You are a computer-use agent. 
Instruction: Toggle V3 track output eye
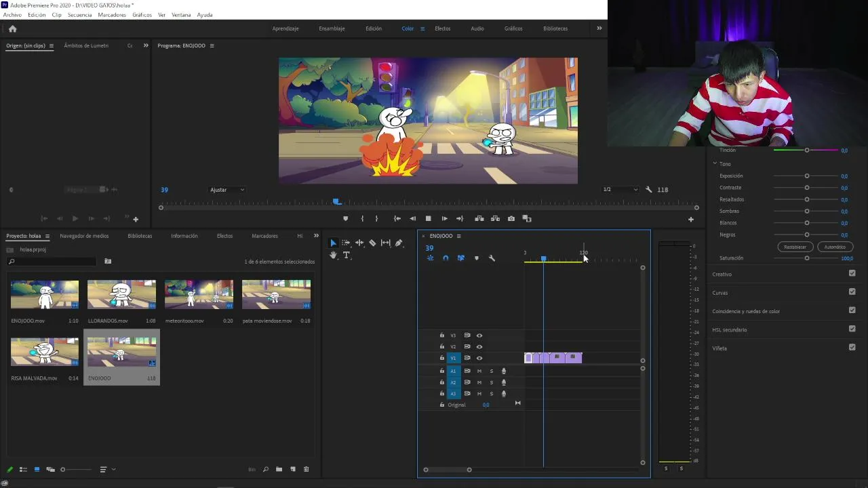(x=479, y=335)
